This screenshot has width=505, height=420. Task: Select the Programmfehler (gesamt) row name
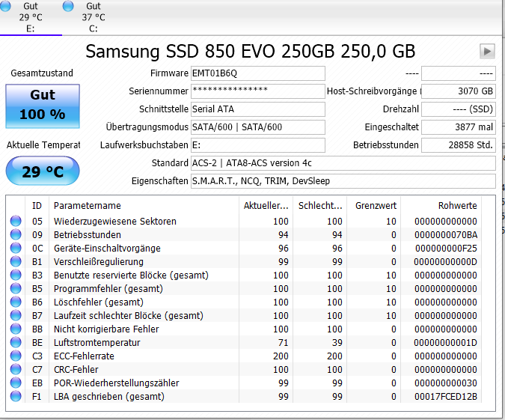pos(108,289)
